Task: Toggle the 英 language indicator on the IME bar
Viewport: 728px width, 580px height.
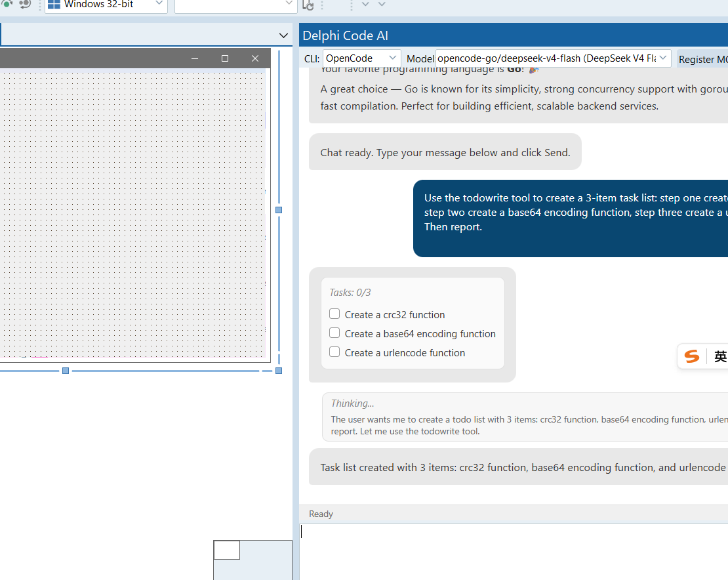Action: click(720, 356)
